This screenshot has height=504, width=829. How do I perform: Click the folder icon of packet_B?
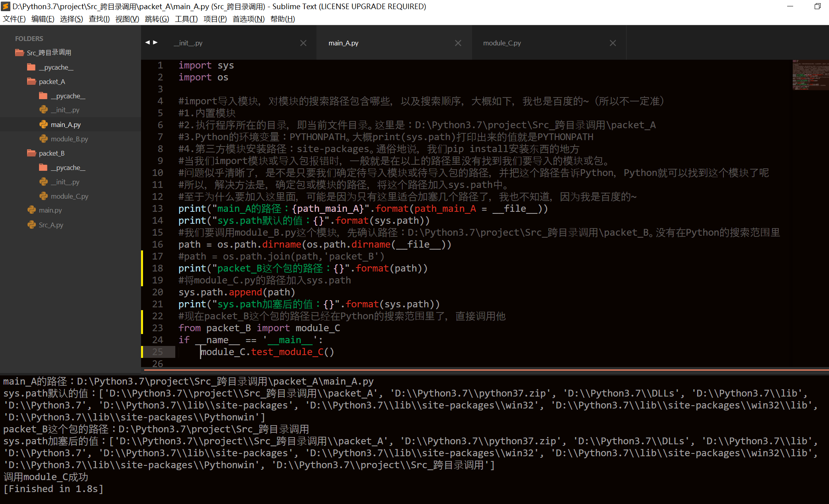coord(31,153)
